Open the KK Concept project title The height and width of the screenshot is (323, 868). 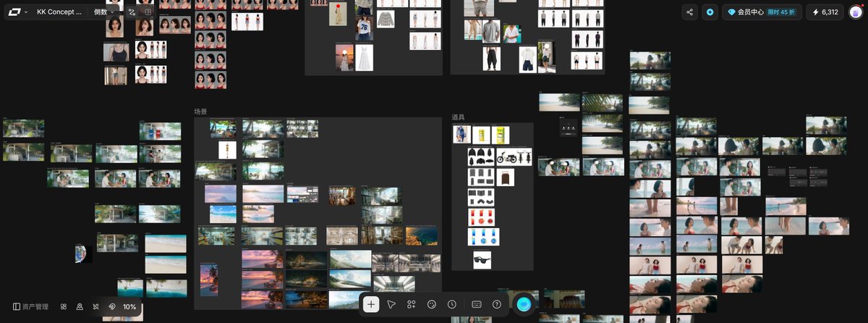click(59, 12)
